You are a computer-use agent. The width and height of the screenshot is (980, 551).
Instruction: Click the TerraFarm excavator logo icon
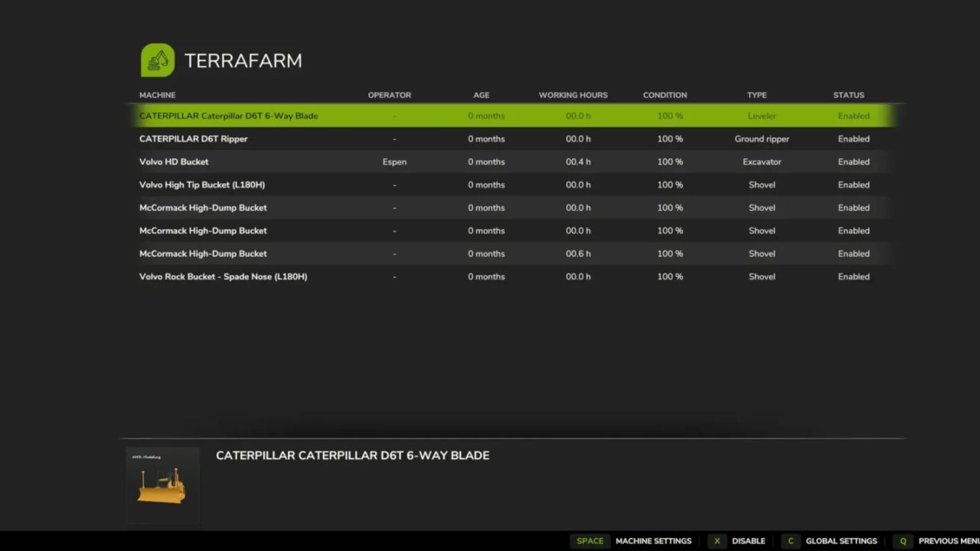157,60
